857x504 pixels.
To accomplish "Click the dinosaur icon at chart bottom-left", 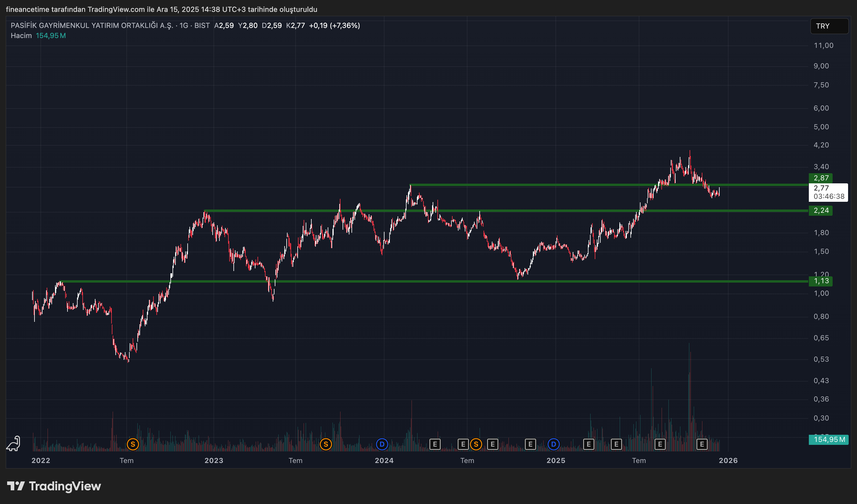I will point(14,443).
